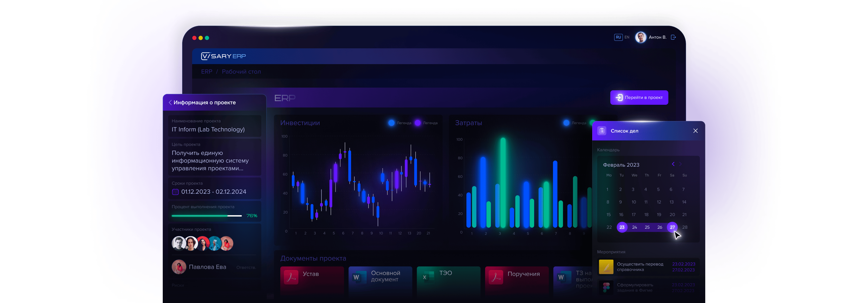Click the Перейти в проект button
The height and width of the screenshot is (303, 868).
639,98
